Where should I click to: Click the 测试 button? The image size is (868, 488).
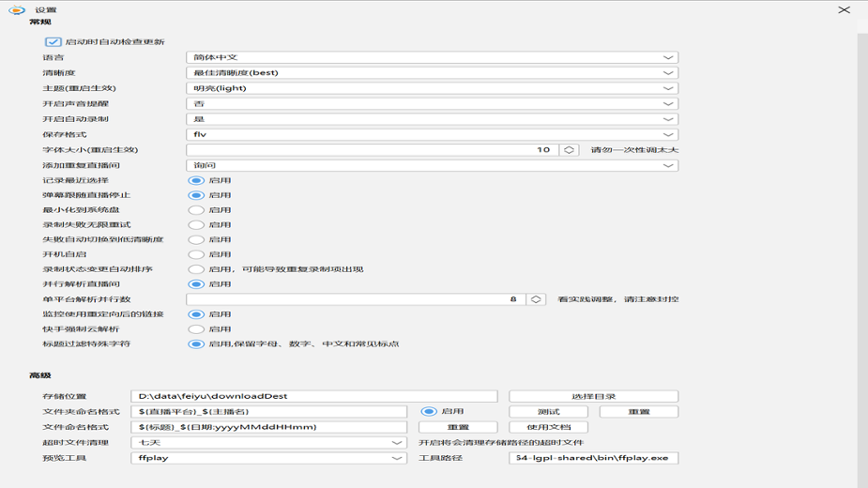(x=548, y=412)
